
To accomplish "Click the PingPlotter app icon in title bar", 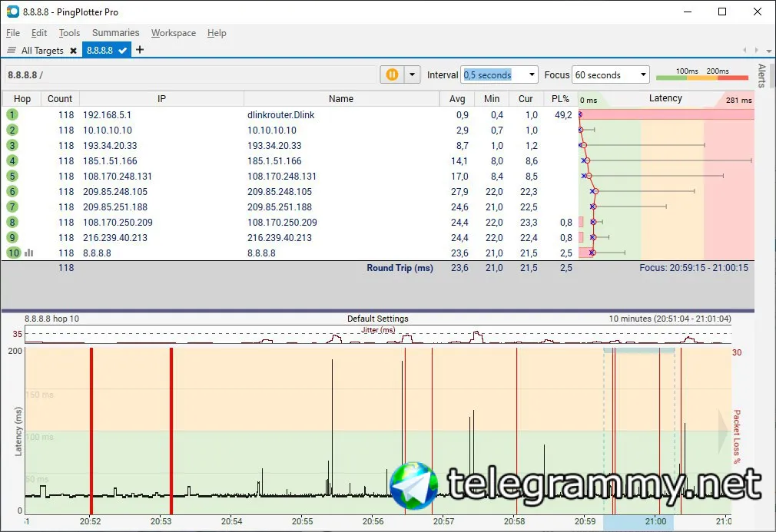I will click(x=12, y=12).
